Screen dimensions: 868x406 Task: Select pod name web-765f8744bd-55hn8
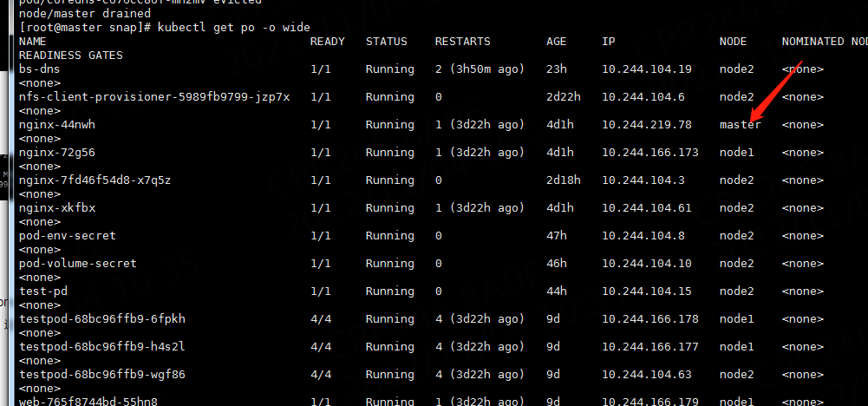tap(88, 401)
